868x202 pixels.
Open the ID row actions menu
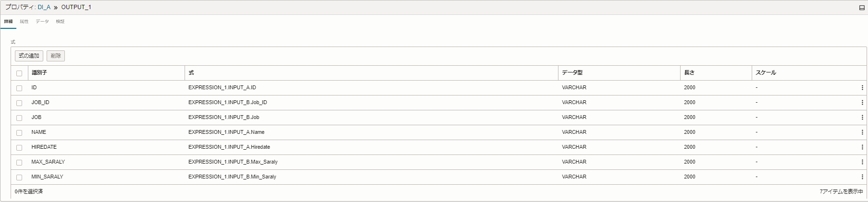(862, 88)
